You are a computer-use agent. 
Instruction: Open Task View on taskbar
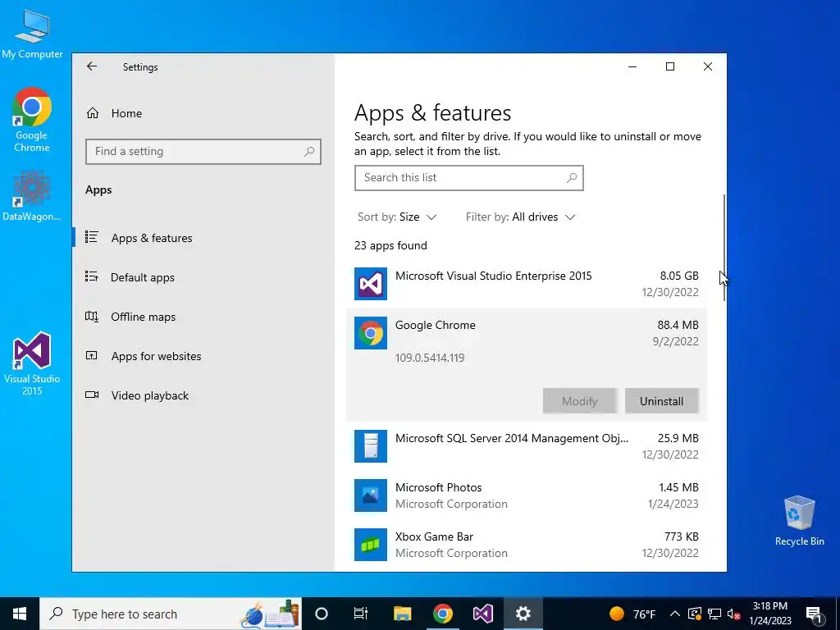pyautogui.click(x=361, y=614)
